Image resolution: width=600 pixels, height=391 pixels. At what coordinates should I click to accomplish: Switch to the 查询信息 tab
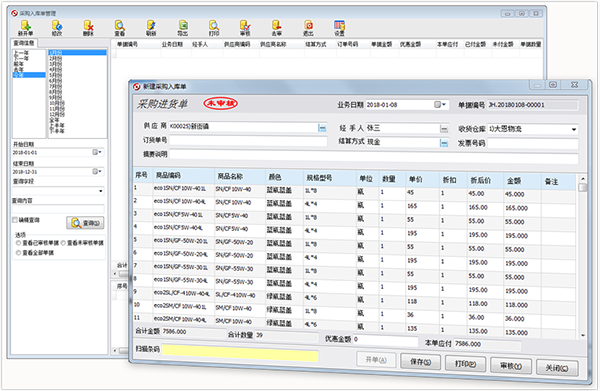(x=24, y=43)
